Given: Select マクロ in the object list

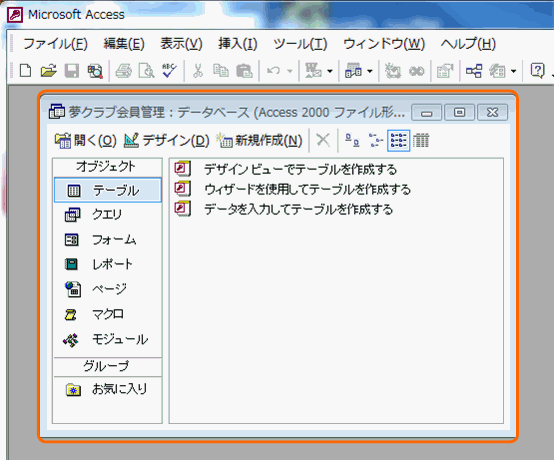Looking at the screenshot, I should 108,314.
